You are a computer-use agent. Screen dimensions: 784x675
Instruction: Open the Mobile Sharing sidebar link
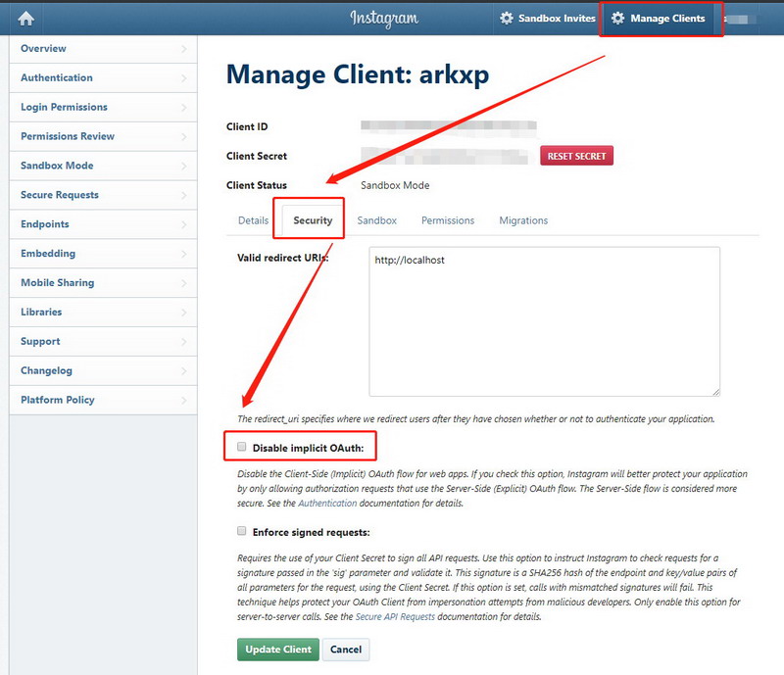click(x=104, y=283)
